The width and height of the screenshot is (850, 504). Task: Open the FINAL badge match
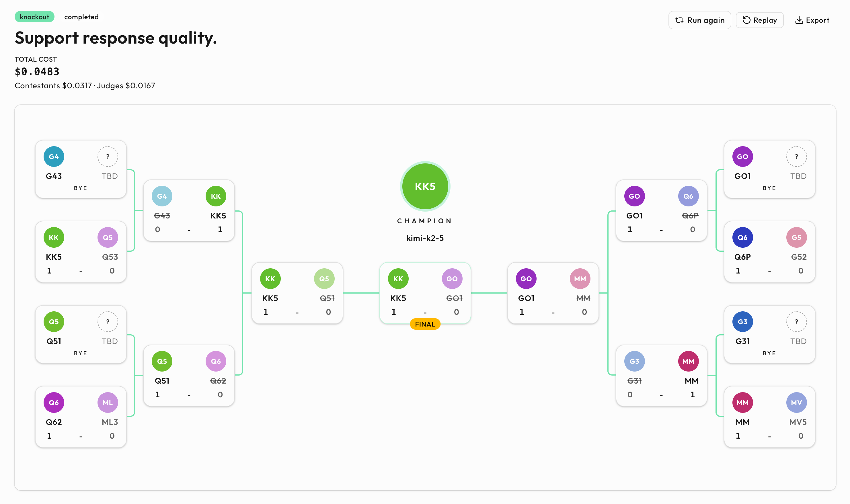425,324
